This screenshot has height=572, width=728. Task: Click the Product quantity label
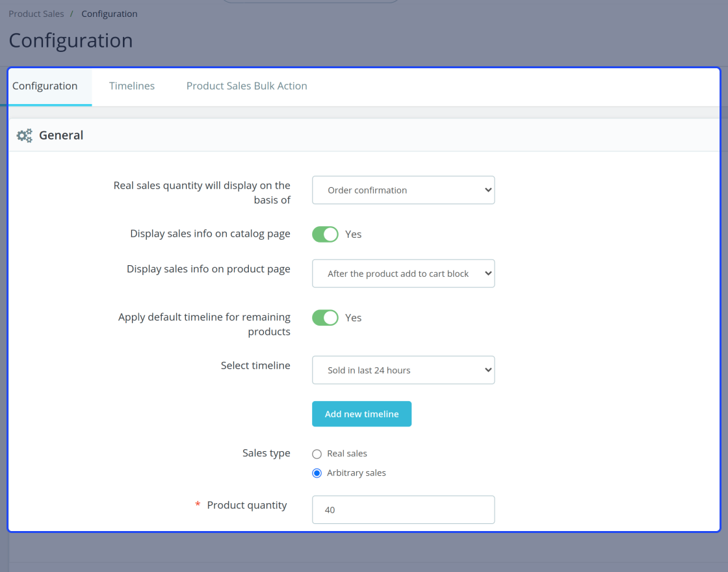(247, 505)
